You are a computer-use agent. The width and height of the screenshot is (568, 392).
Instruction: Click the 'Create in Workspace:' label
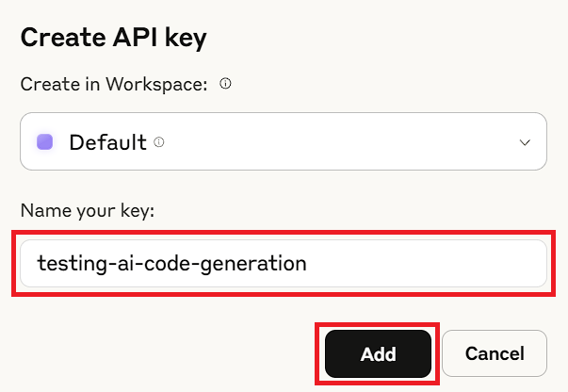114,84
